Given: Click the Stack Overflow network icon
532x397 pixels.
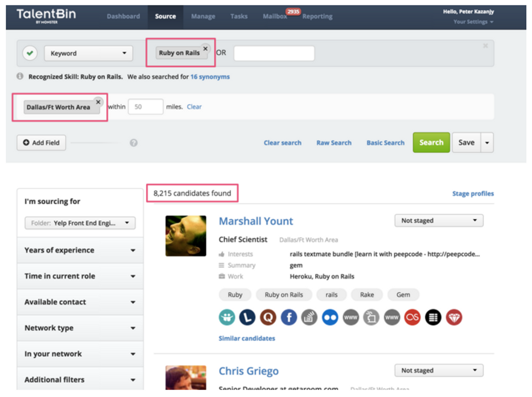Looking at the screenshot, I should click(x=309, y=317).
